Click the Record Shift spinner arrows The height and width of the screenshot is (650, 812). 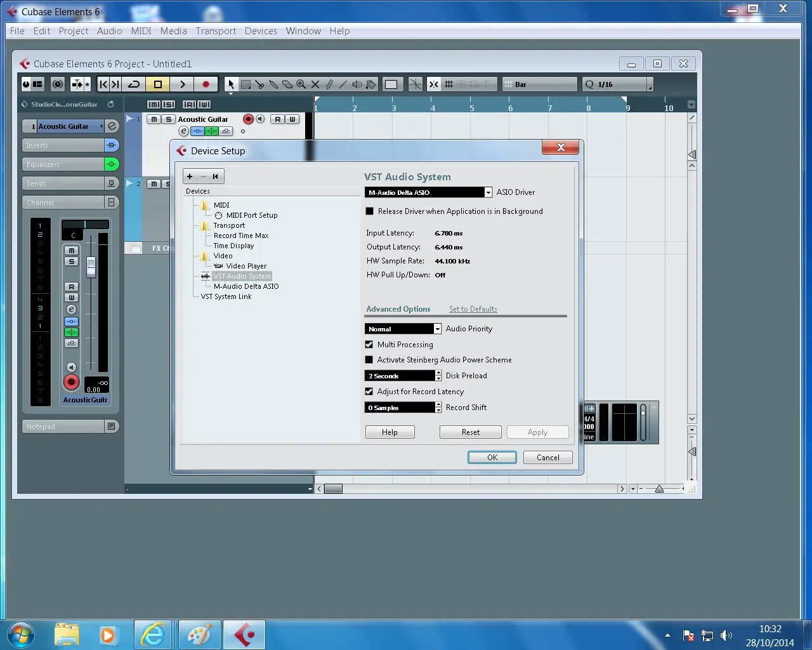[x=438, y=408]
